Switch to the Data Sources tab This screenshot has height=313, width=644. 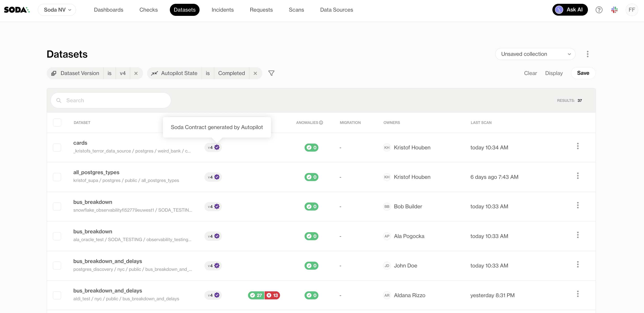point(337,10)
